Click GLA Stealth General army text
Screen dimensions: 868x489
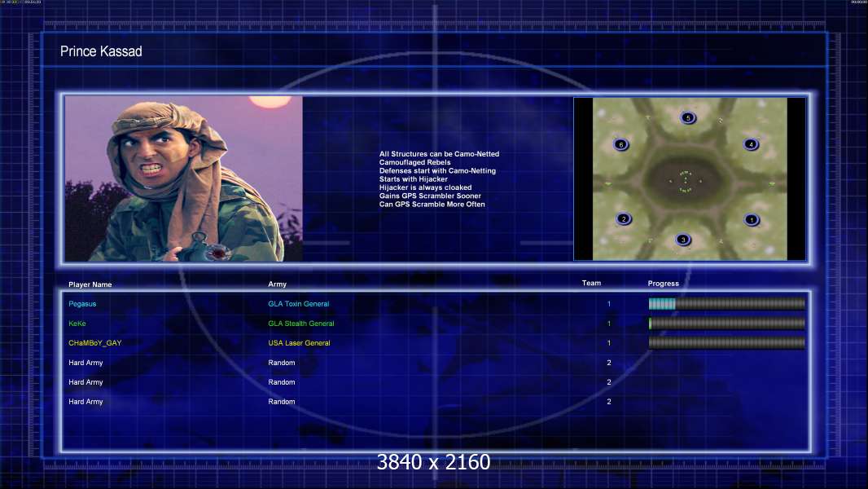point(301,324)
